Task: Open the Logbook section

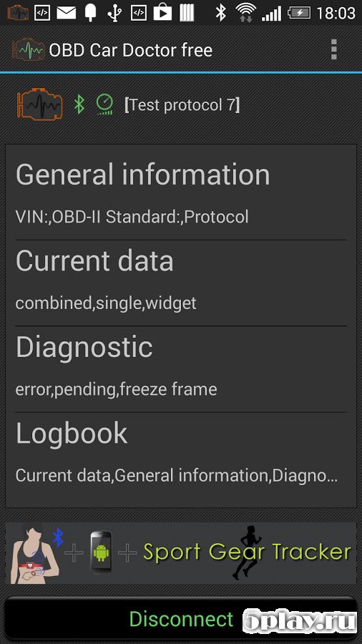Action: click(x=181, y=458)
